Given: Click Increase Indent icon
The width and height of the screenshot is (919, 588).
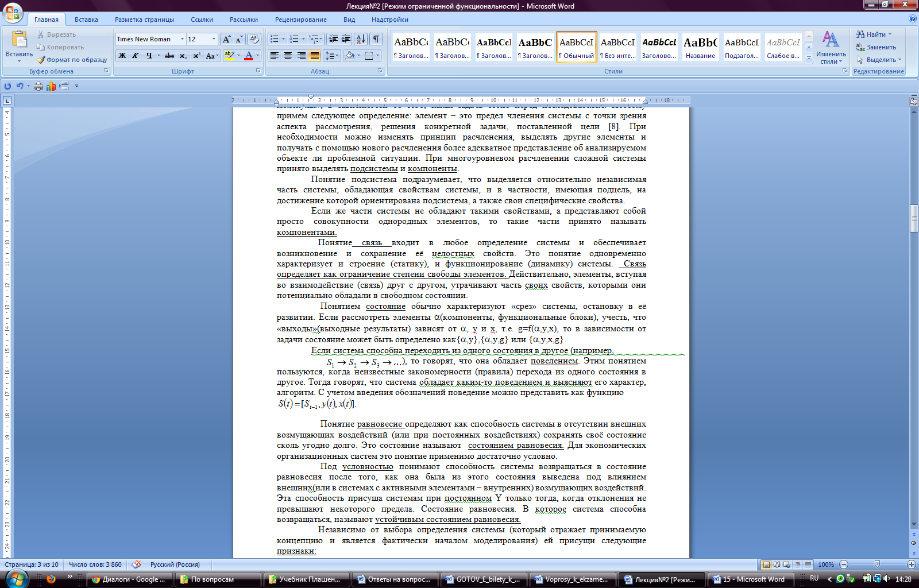Looking at the screenshot, I should coord(346,39).
